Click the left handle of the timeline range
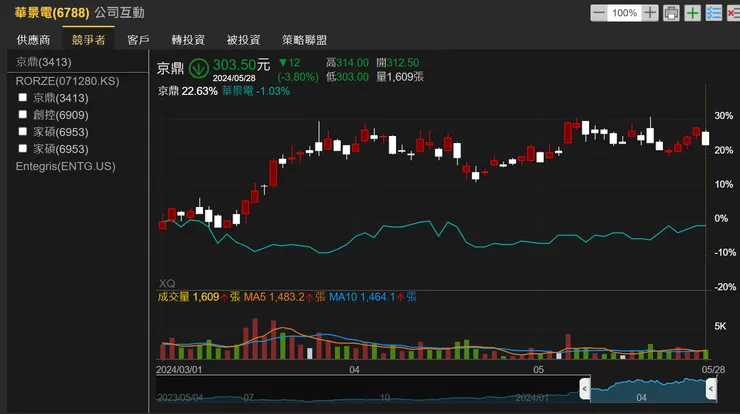The height and width of the screenshot is (414, 740). point(585,389)
